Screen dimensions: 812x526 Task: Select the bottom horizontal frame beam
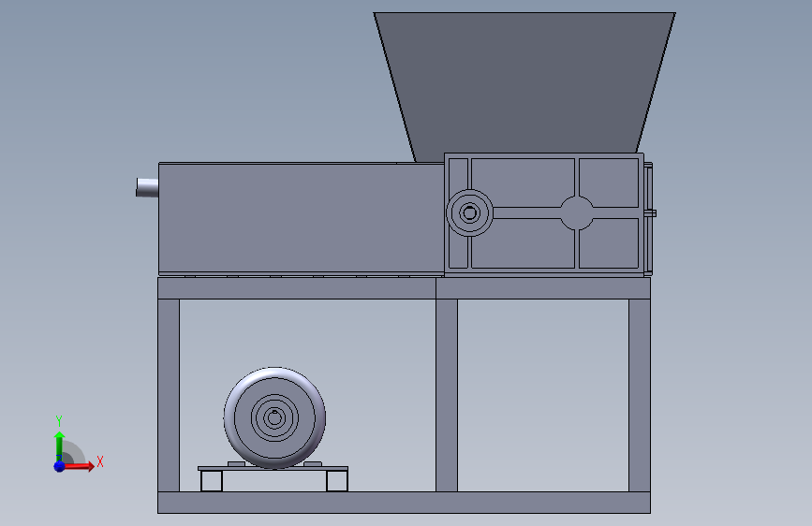click(x=404, y=503)
